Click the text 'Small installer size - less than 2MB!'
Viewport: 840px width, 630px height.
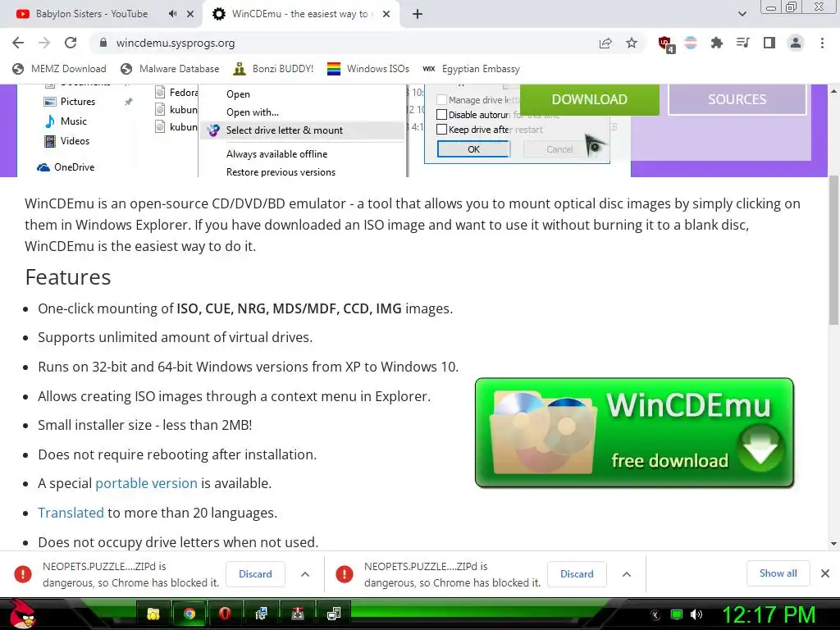tap(144, 425)
